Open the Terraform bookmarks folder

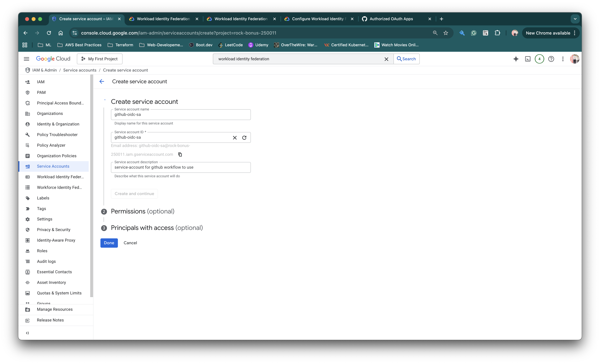(120, 45)
